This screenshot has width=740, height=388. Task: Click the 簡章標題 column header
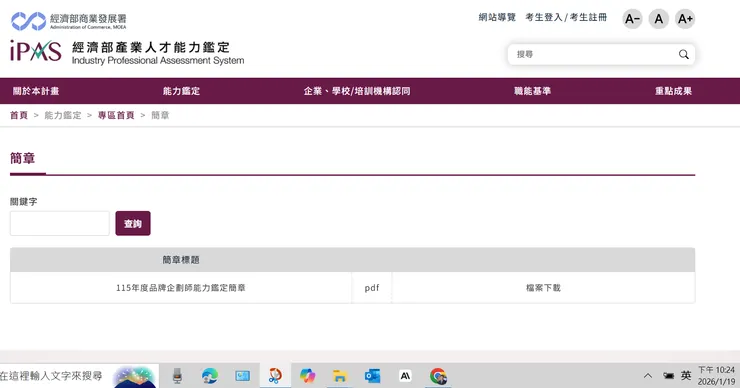181,260
